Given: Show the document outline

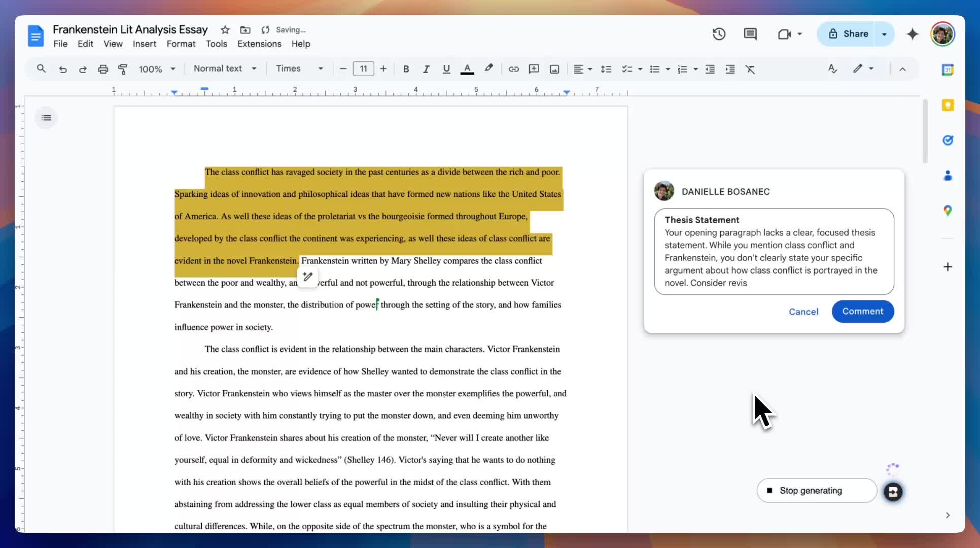Looking at the screenshot, I should tap(46, 118).
